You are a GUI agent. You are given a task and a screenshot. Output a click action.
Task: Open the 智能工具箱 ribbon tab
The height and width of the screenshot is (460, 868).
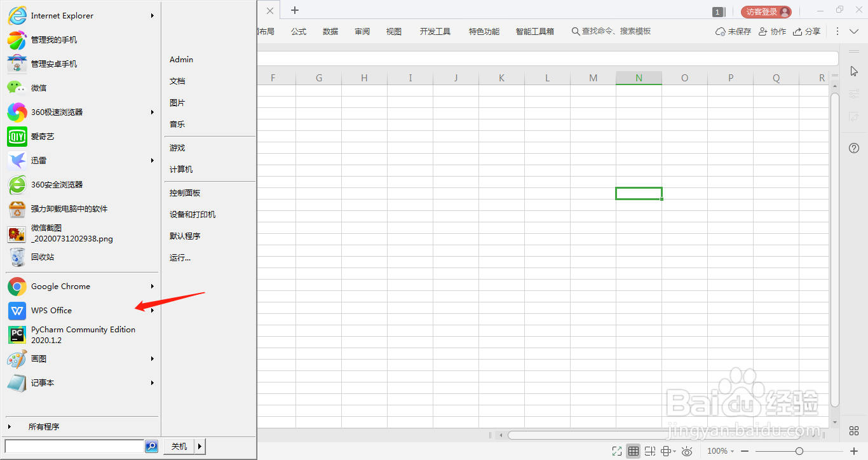tap(535, 31)
